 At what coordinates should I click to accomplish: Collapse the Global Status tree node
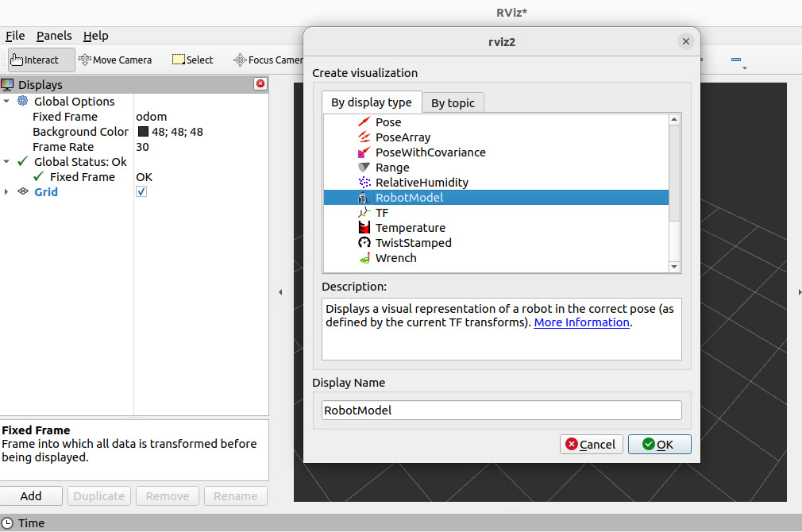[x=6, y=162]
